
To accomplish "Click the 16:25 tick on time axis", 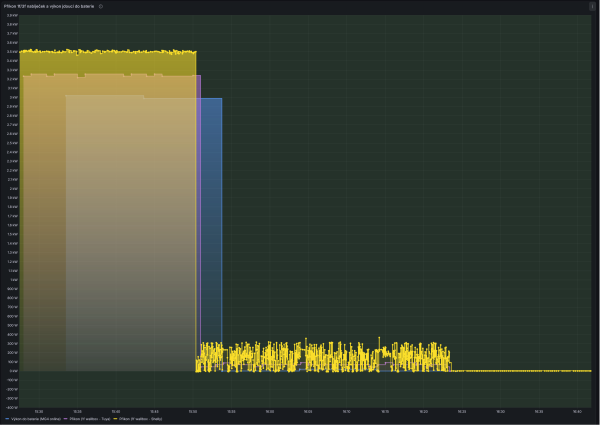I will (x=462, y=412).
